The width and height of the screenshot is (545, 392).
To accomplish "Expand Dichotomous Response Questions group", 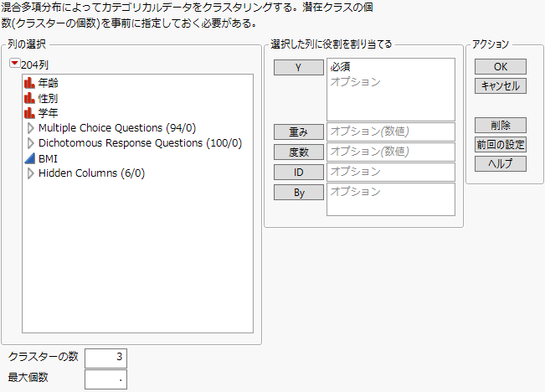I will (x=32, y=143).
